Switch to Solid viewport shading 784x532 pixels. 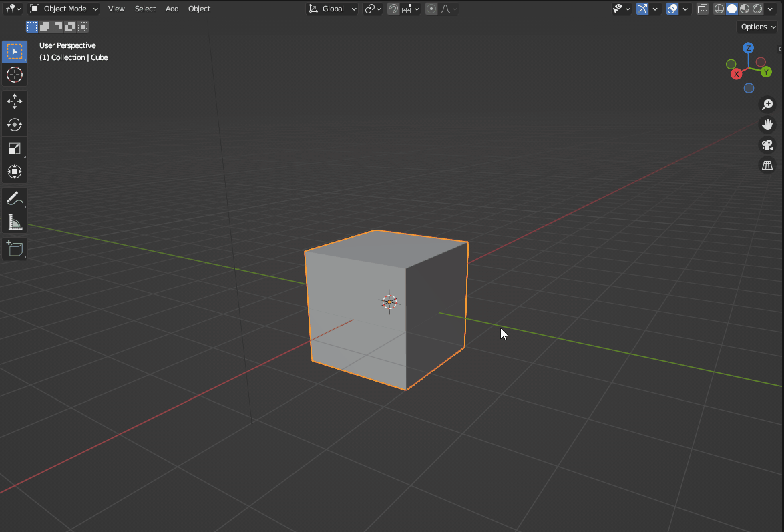pos(732,9)
